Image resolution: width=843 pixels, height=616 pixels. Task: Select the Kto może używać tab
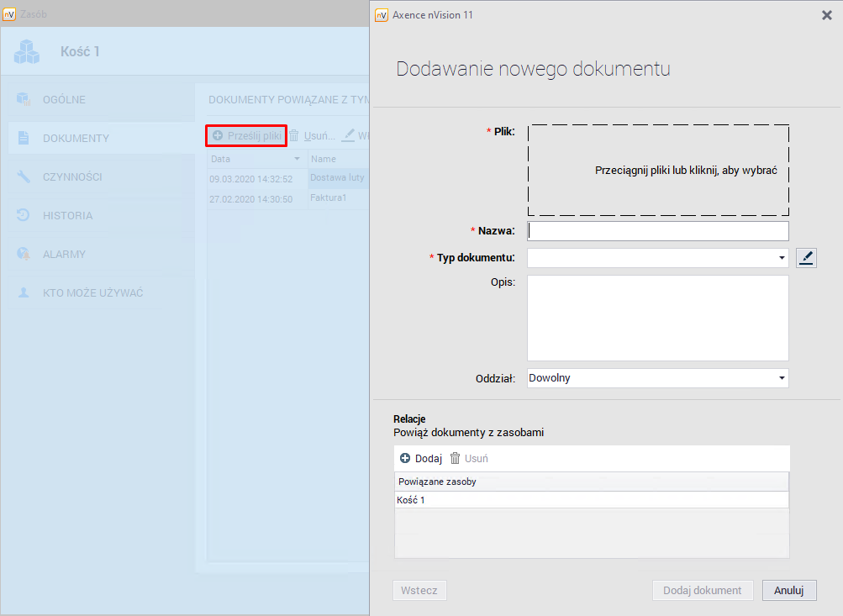pyautogui.click(x=92, y=293)
